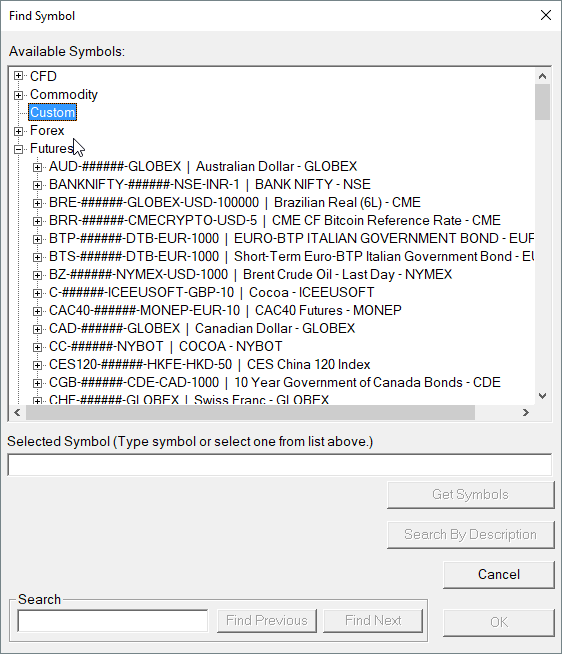Click the Cancel button
Viewport: 562px width, 654px height.
coord(499,575)
